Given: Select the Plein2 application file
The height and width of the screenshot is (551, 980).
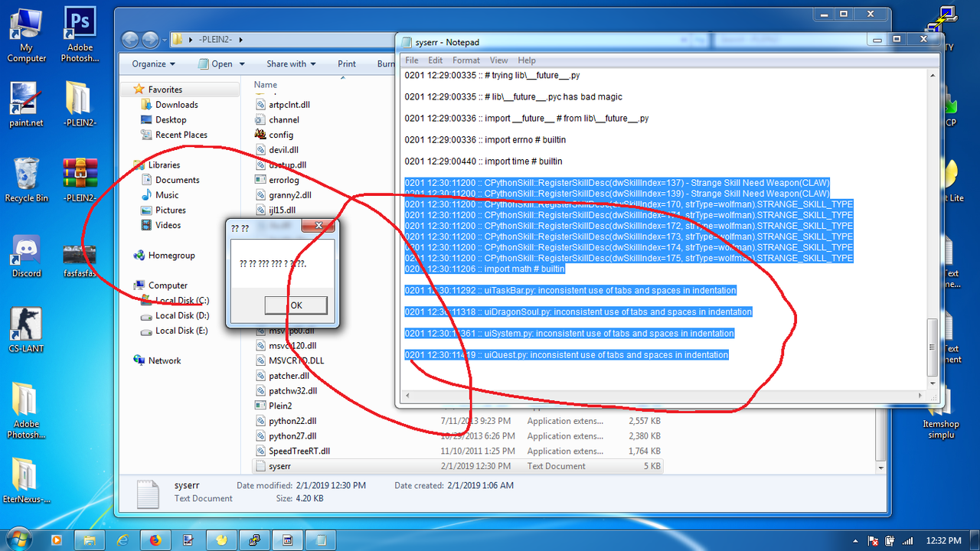Looking at the screenshot, I should [280, 406].
